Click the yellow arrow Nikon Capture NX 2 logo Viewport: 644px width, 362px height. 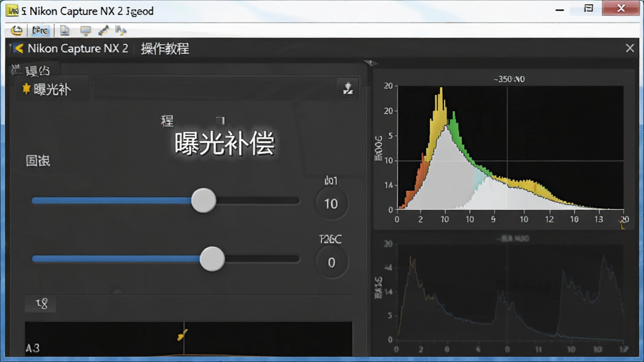pyautogui.click(x=18, y=48)
